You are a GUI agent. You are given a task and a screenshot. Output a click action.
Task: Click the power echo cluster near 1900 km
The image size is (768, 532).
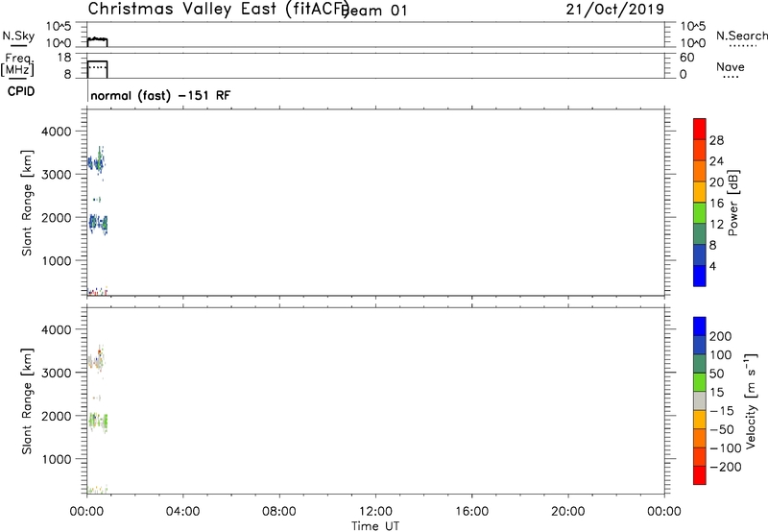[98, 224]
